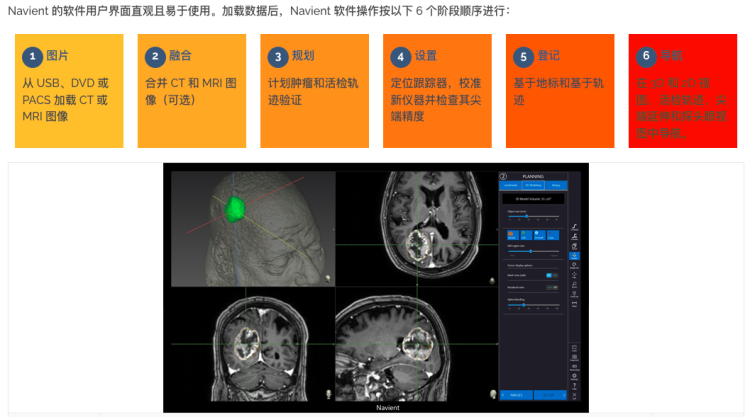750x417 pixels.
Task: Click the numbered circle 4 on 设置 card
Action: [x=400, y=57]
